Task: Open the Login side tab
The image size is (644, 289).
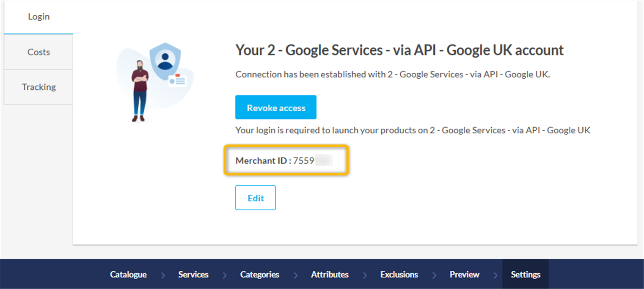Action: point(39,17)
